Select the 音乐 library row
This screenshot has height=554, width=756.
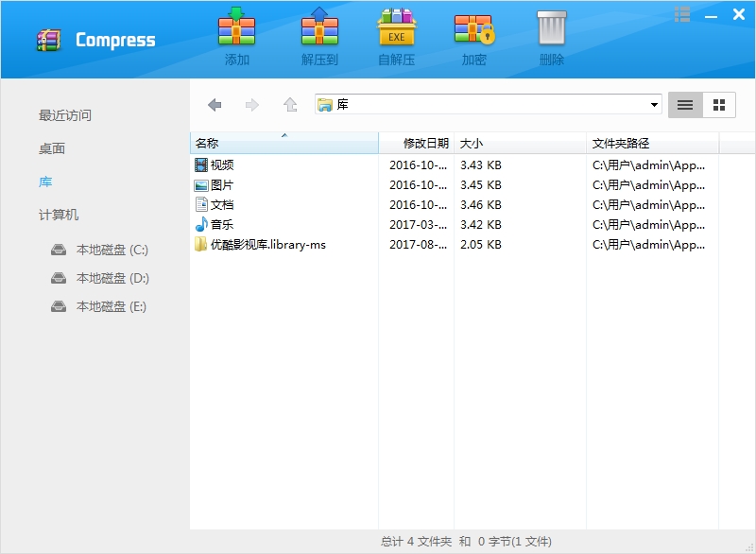click(222, 225)
